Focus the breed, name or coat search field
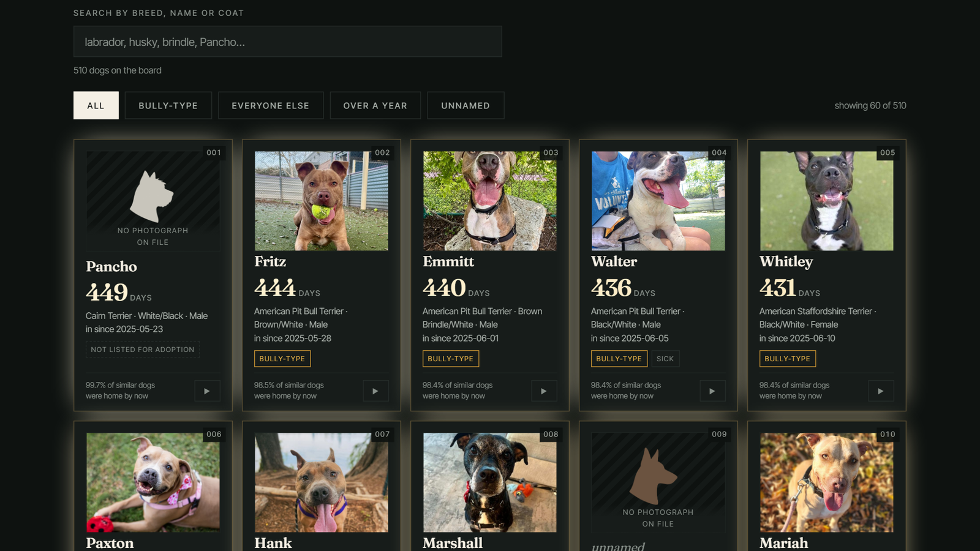 tap(288, 42)
